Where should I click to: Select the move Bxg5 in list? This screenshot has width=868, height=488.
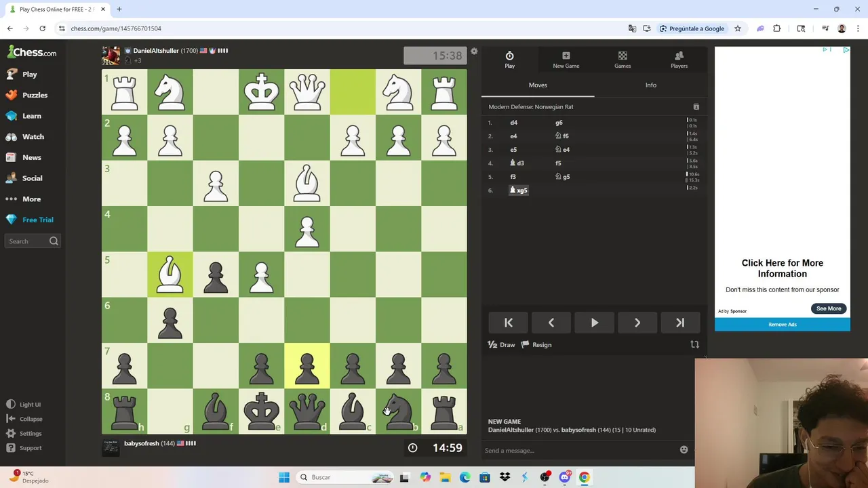[518, 190]
